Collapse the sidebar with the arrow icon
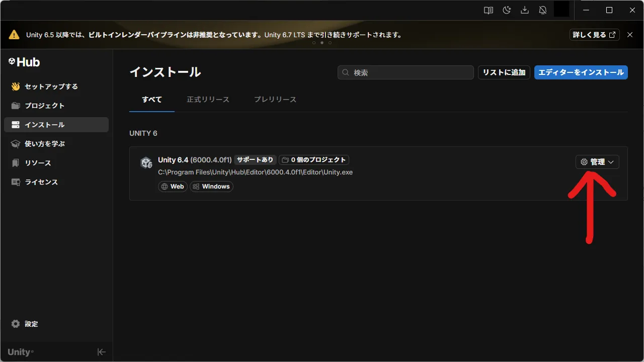 tap(101, 352)
